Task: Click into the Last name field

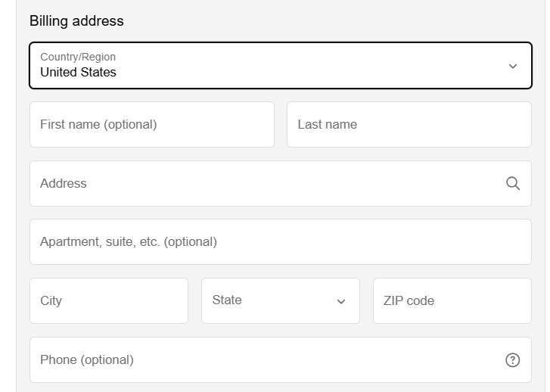Action: 409,125
